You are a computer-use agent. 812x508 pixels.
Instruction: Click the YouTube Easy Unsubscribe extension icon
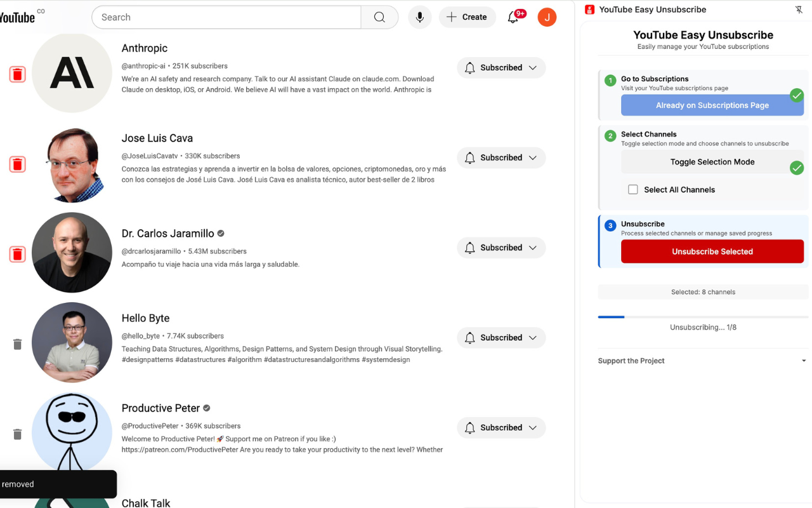coord(590,10)
